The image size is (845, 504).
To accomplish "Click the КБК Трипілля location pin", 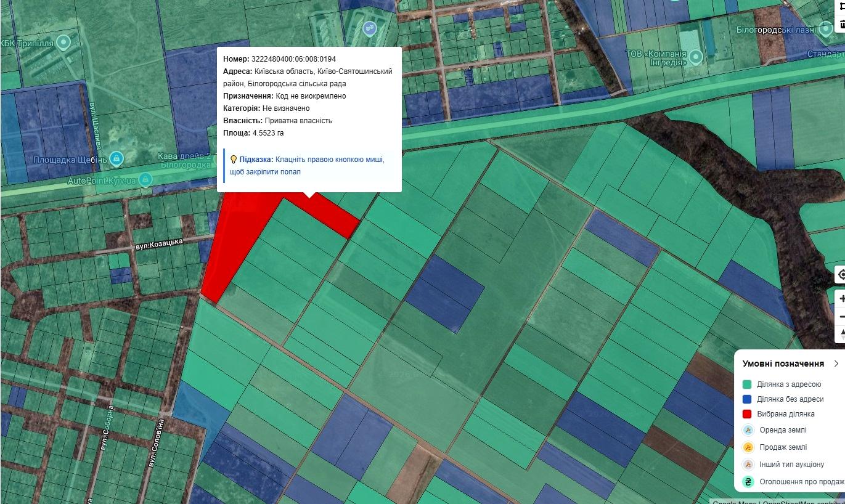I will point(63,43).
